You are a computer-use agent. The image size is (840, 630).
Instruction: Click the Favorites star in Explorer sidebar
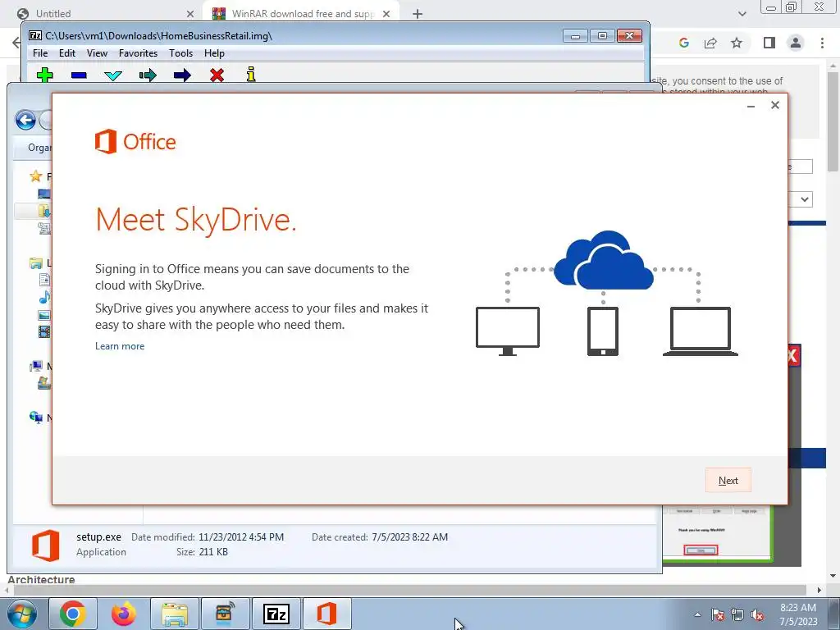coord(36,176)
